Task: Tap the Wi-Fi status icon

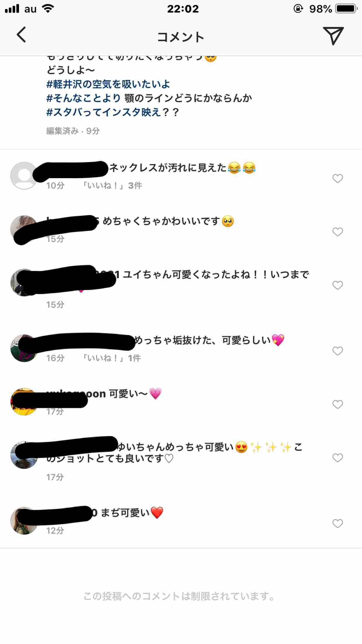Action: (x=48, y=8)
